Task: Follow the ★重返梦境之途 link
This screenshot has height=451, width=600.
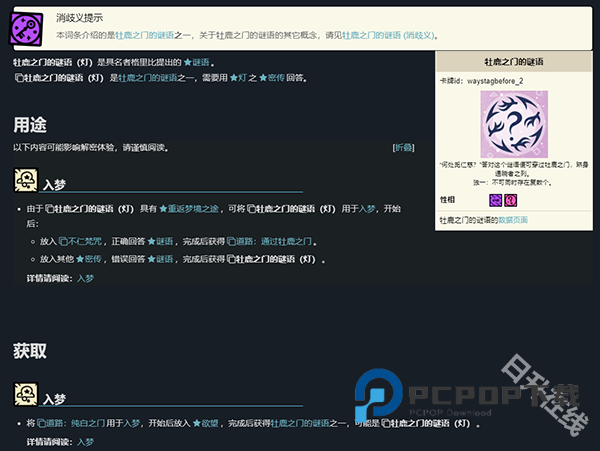Action: (x=189, y=209)
